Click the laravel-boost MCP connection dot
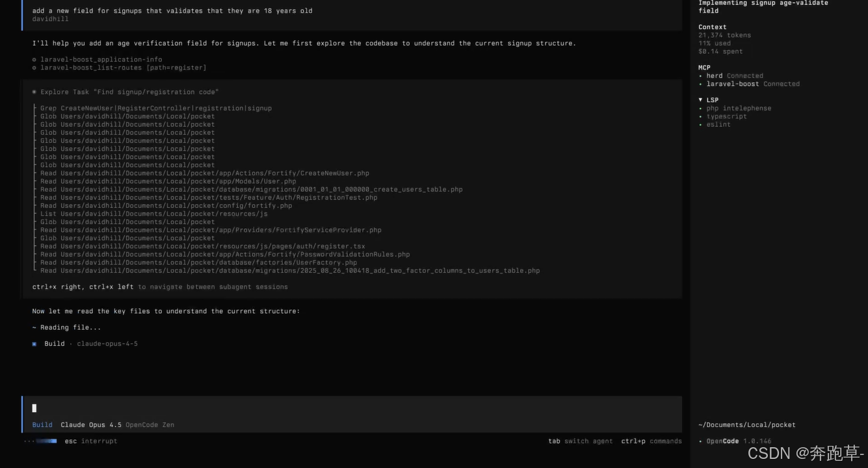This screenshot has height=468, width=868. pos(701,84)
